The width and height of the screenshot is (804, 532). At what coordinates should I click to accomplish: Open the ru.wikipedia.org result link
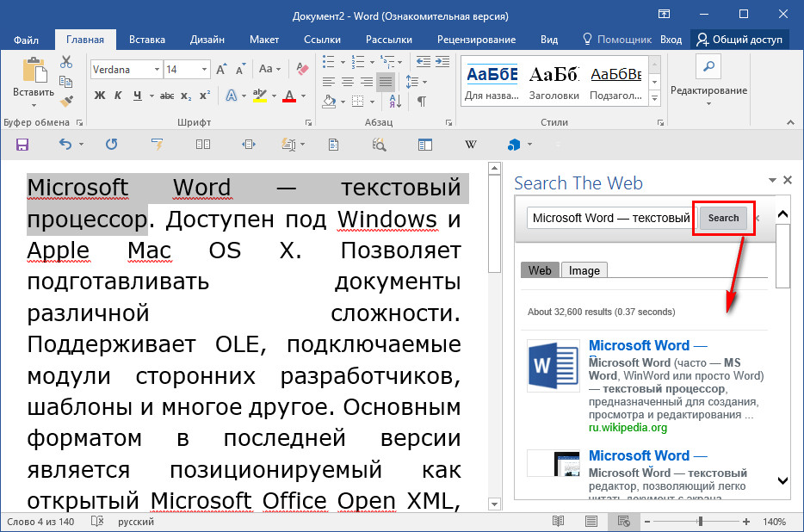pos(628,427)
